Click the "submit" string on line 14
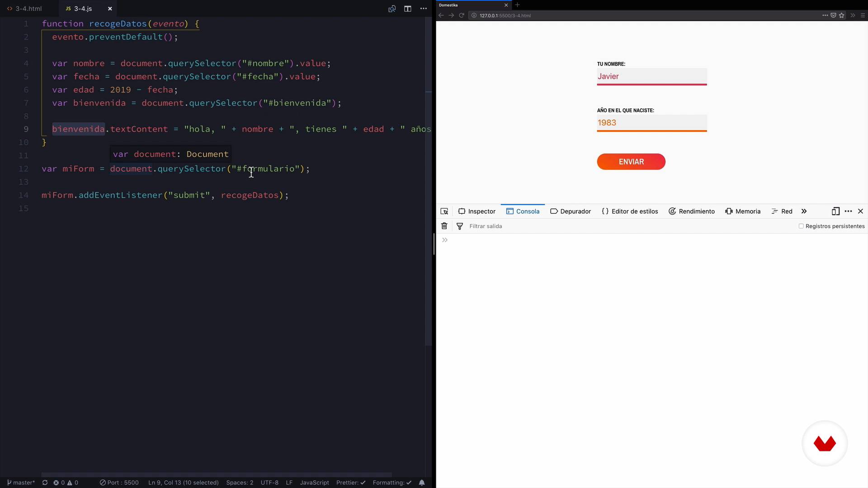The image size is (868, 488). click(x=189, y=195)
